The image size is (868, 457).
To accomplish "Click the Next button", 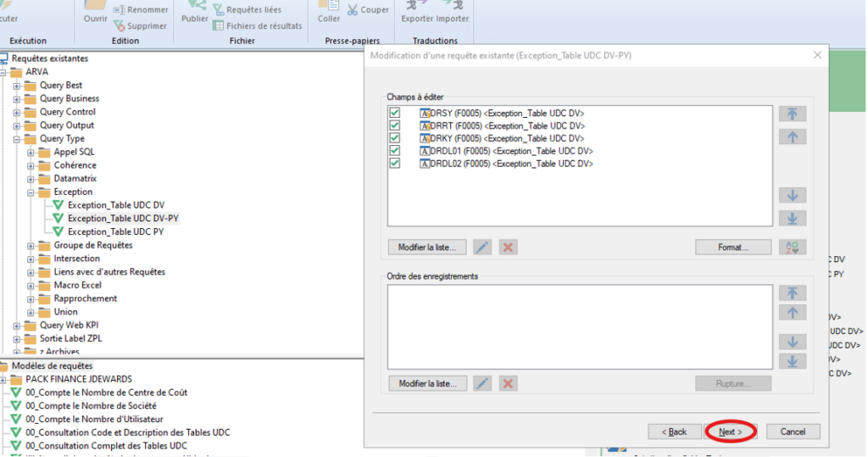I will pyautogui.click(x=730, y=432).
